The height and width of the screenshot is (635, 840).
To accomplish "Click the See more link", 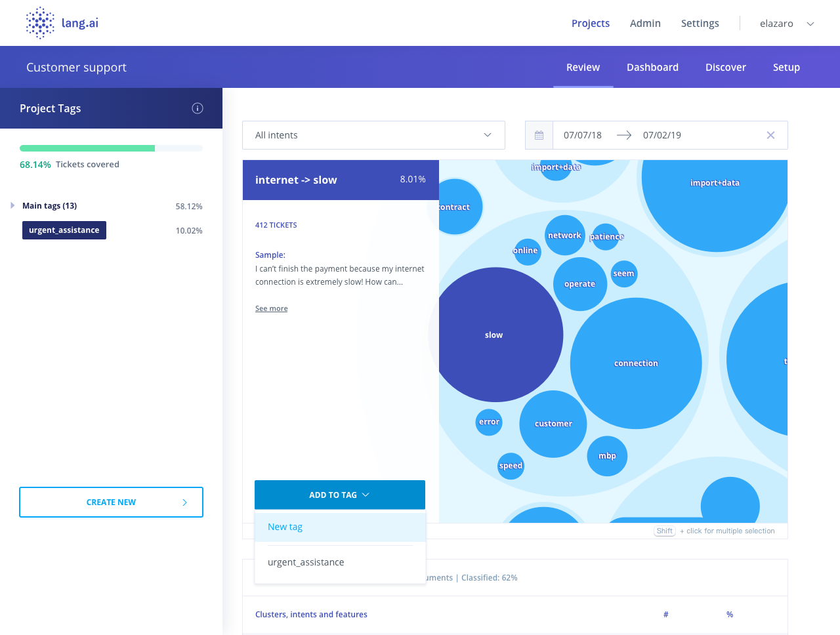I will pos(271,308).
